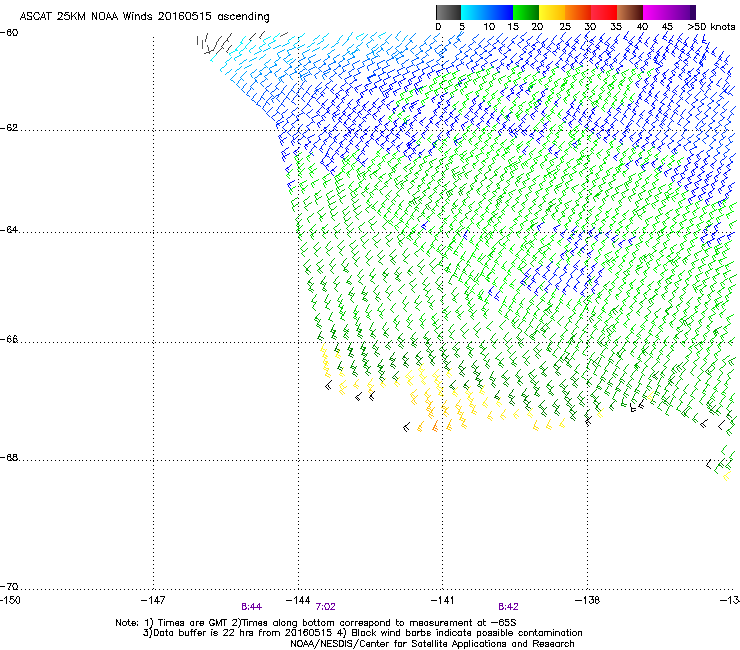Click the 'Times are GMT' note line
This screenshot has width=740, height=650.
point(316,623)
